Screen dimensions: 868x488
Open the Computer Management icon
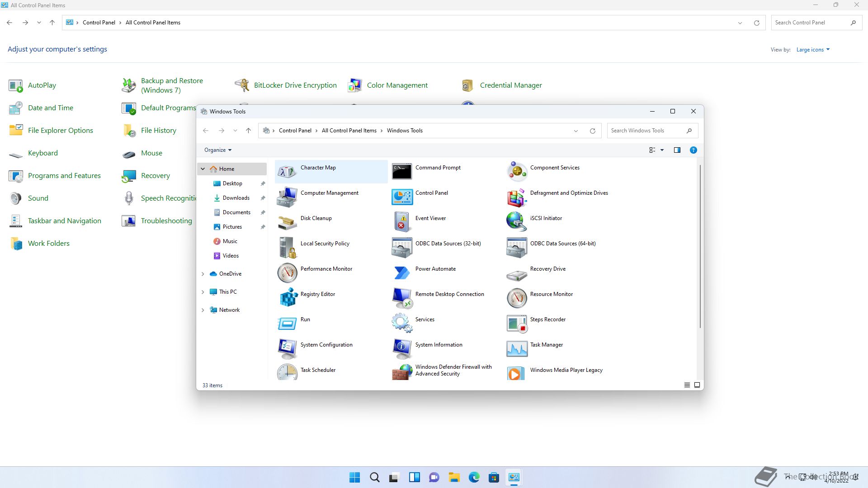pos(287,197)
